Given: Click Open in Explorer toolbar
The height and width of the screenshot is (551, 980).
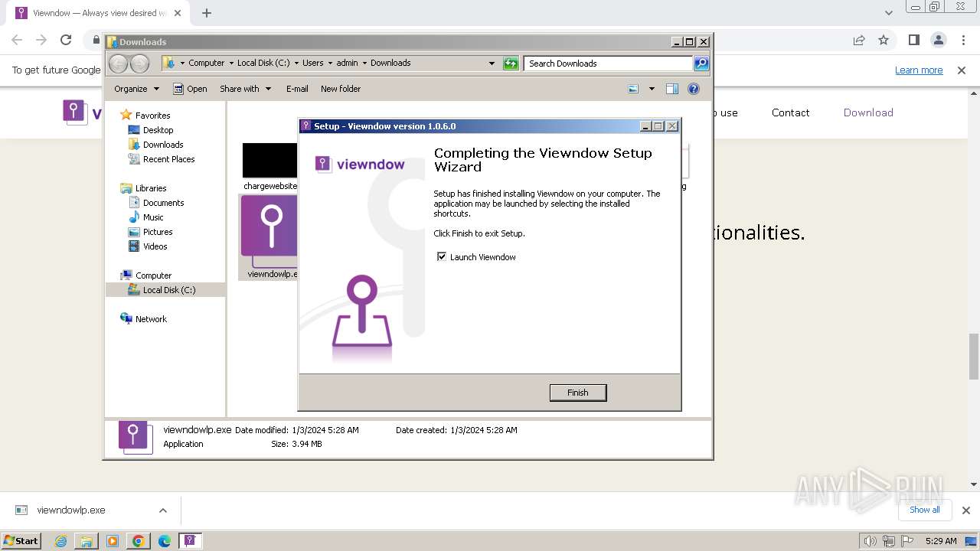Looking at the screenshot, I should point(190,89).
